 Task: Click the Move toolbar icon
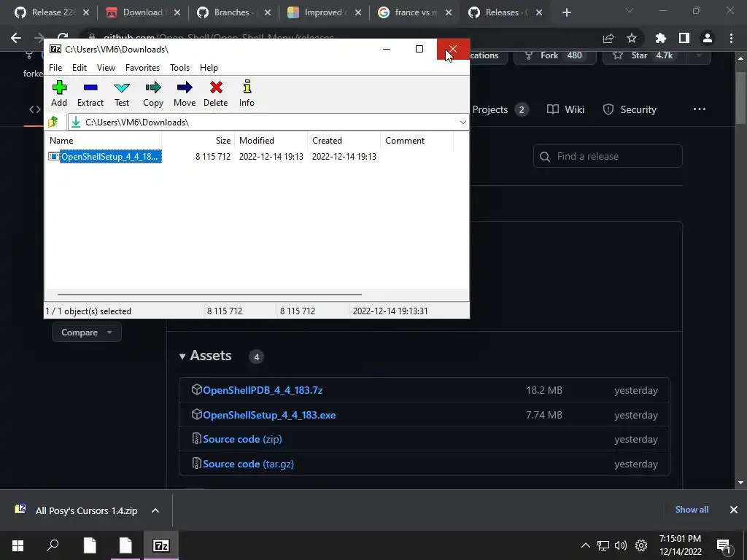[185, 94]
